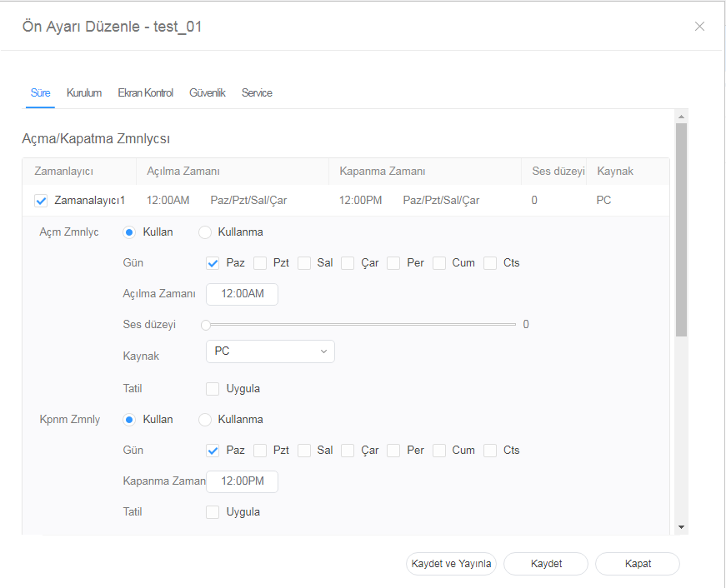Open the Kaynak PC dropdown
This screenshot has height=588, width=726.
click(270, 351)
